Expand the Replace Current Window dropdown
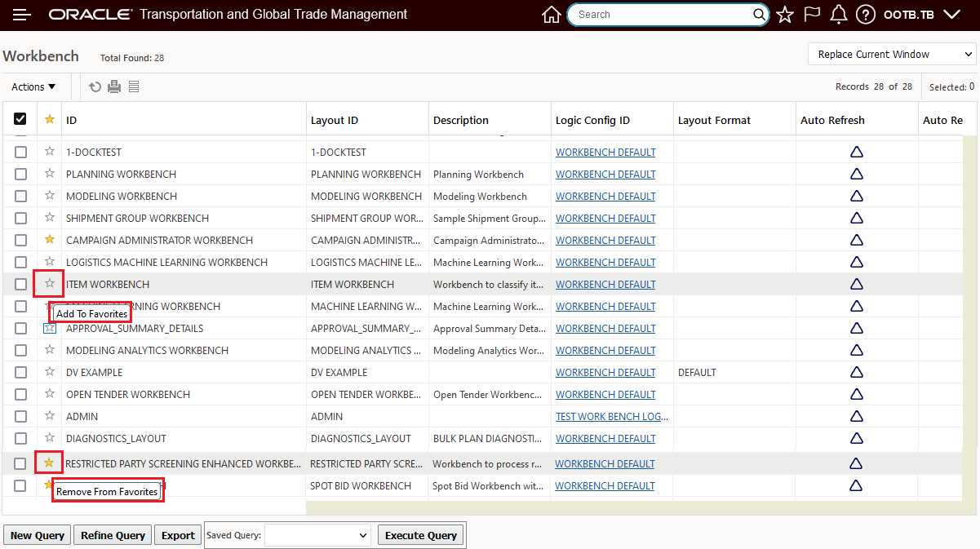The width and height of the screenshot is (980, 549). coord(891,53)
